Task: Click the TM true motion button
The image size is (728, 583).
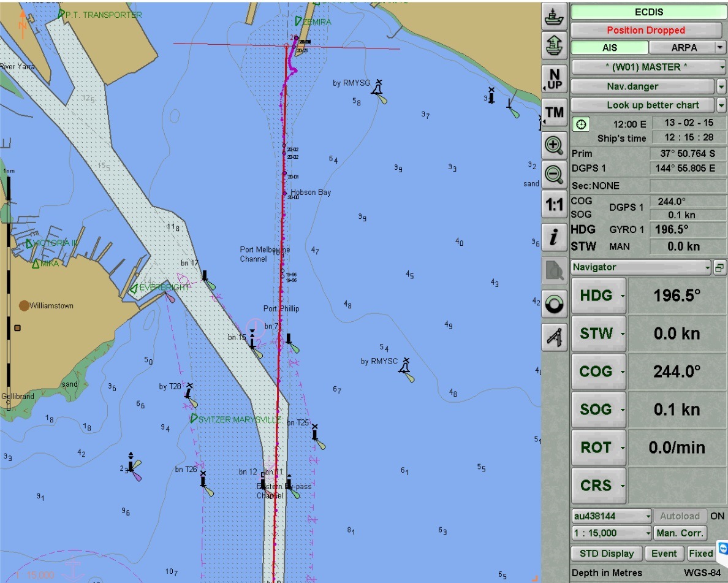Action: click(555, 113)
